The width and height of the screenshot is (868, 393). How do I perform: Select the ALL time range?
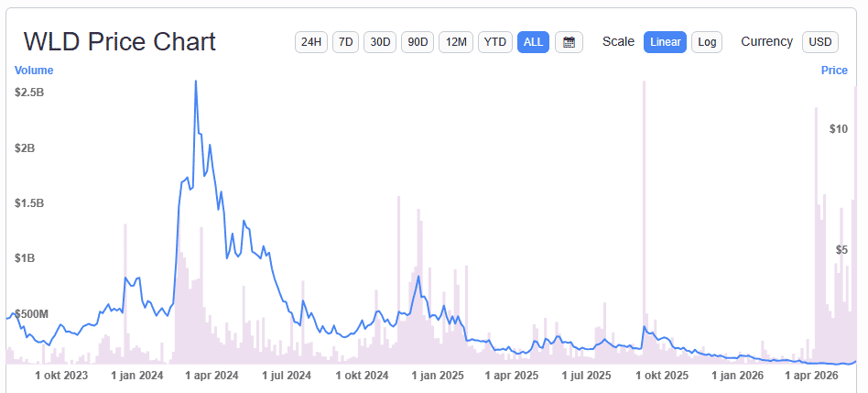click(x=533, y=42)
